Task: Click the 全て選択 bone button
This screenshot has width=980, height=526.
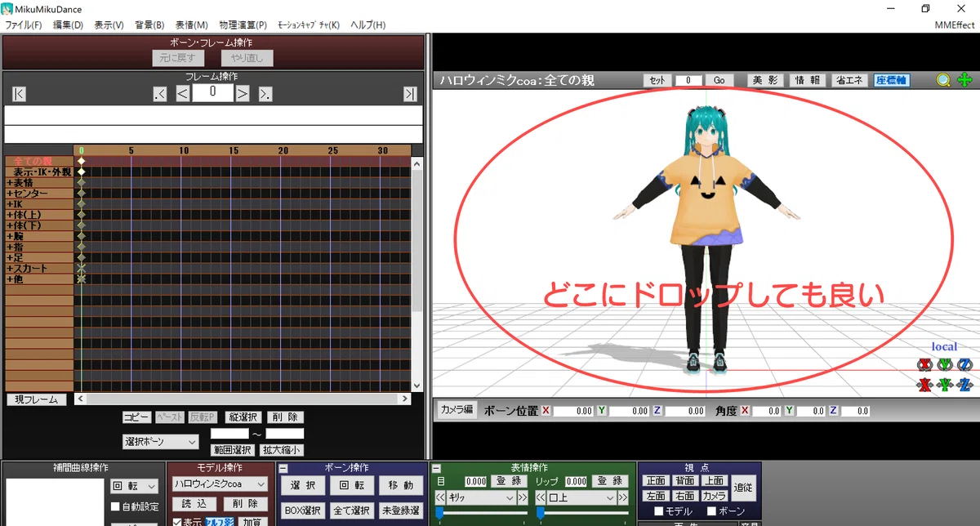Action: pos(353,510)
